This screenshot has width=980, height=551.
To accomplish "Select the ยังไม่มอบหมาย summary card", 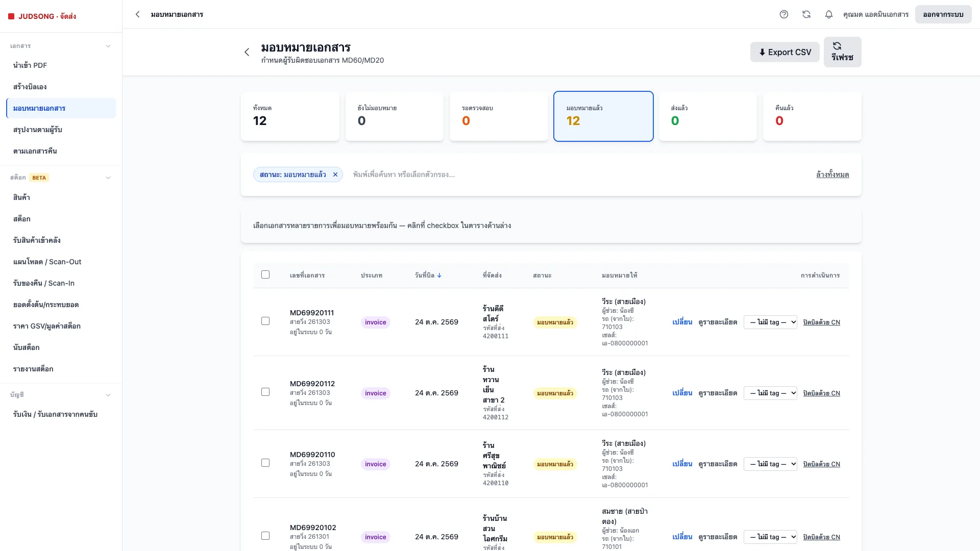I will tap(395, 116).
